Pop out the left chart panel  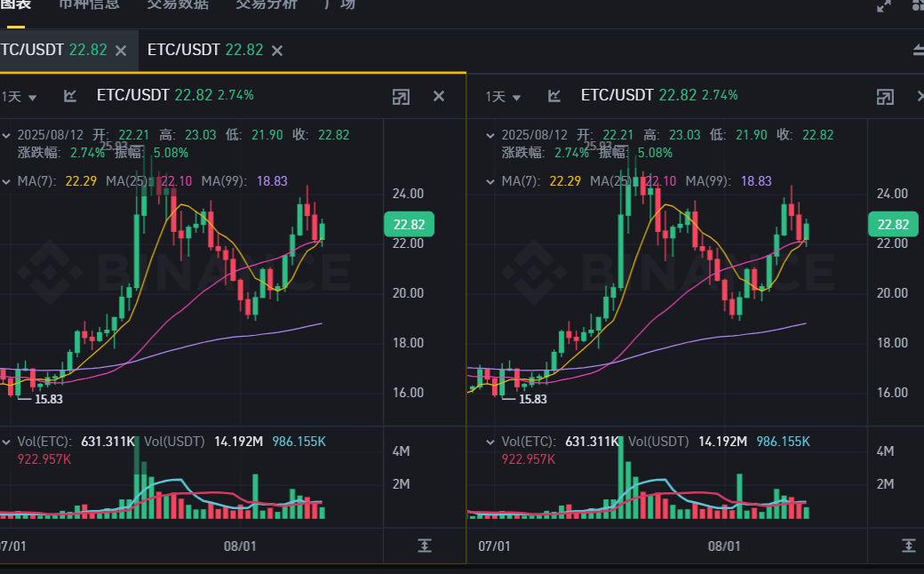click(401, 96)
